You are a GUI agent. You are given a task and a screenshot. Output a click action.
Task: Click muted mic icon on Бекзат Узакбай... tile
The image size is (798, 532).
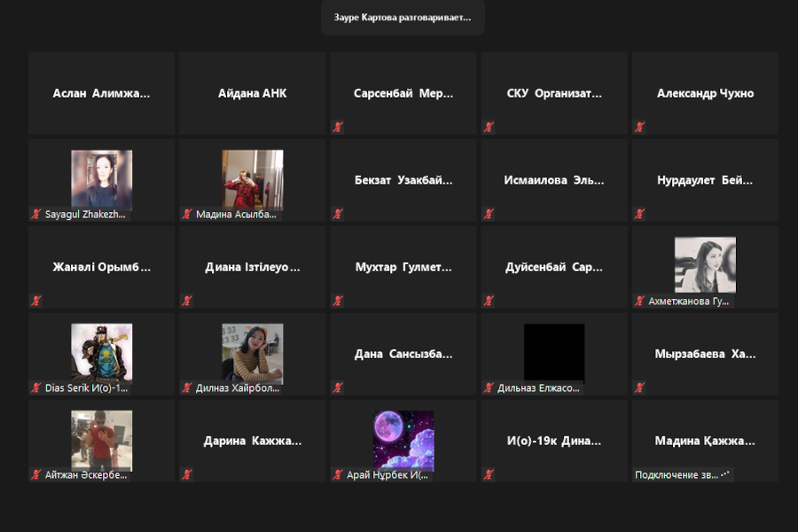pos(338,215)
